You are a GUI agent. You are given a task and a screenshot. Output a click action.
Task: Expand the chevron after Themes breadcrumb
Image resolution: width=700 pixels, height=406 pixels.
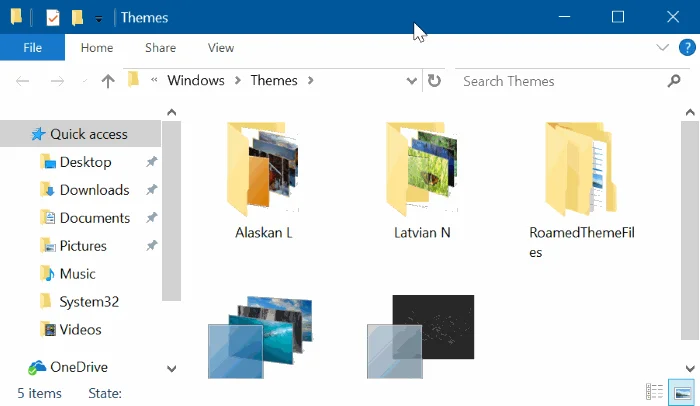tap(310, 80)
